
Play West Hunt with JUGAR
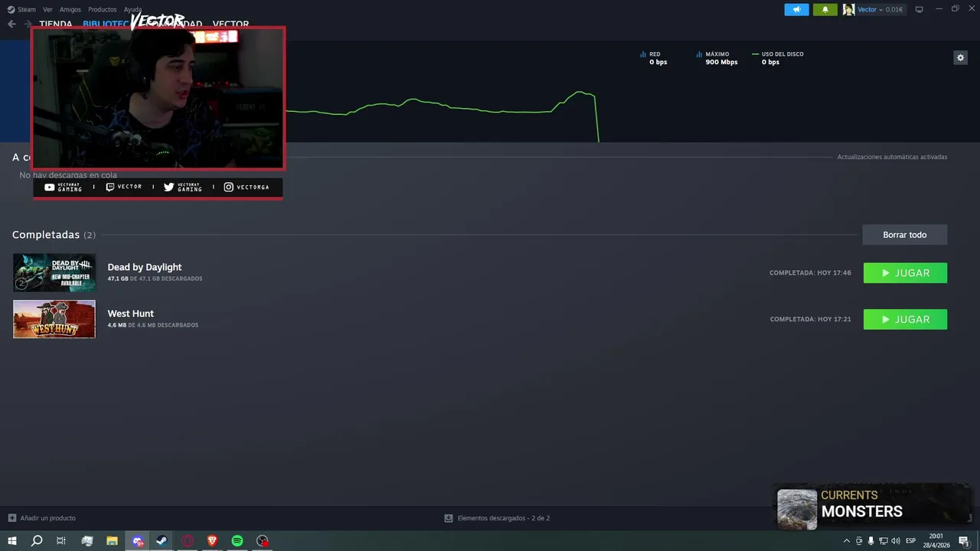click(905, 319)
